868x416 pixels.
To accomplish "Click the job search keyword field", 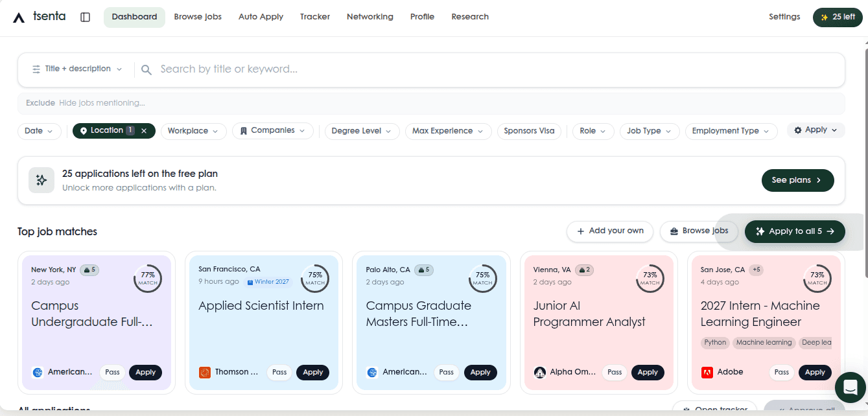I will [x=499, y=69].
